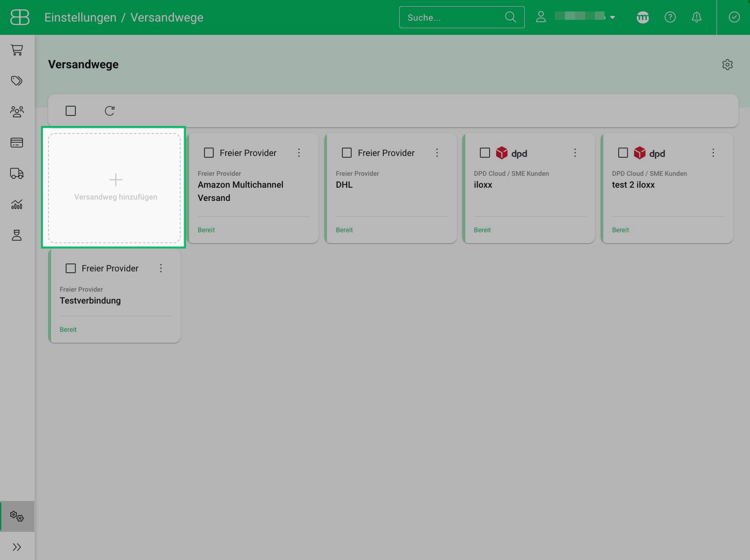Open the Testverbindung shipping method title
Viewport: 750px width, 560px height.
[90, 300]
